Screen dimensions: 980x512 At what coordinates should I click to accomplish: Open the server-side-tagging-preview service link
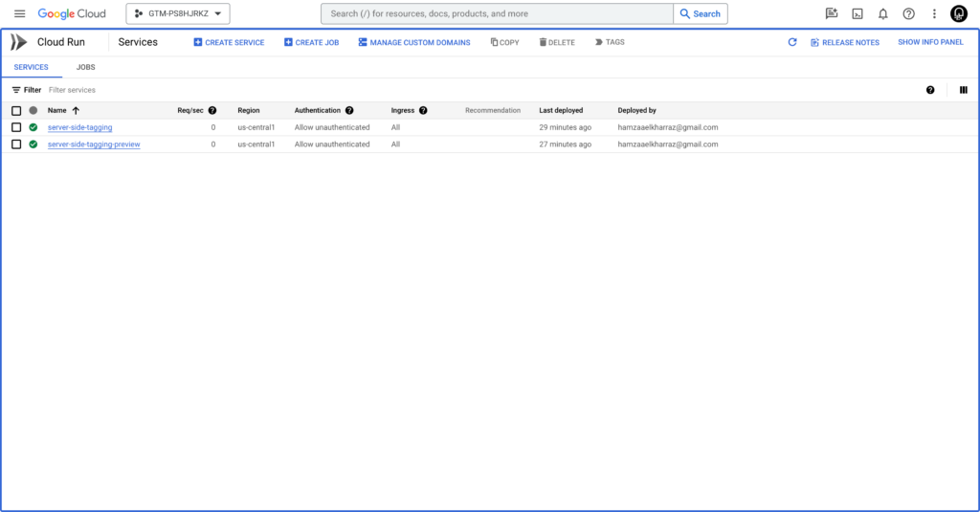coord(94,145)
